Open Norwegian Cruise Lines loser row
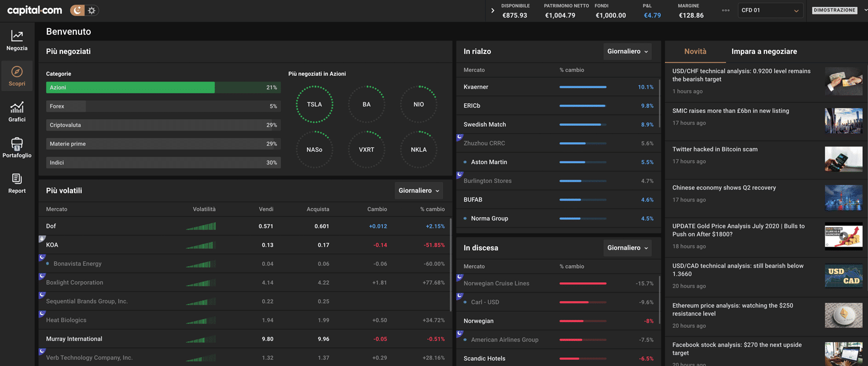Image resolution: width=868 pixels, height=366 pixels. [x=558, y=283]
